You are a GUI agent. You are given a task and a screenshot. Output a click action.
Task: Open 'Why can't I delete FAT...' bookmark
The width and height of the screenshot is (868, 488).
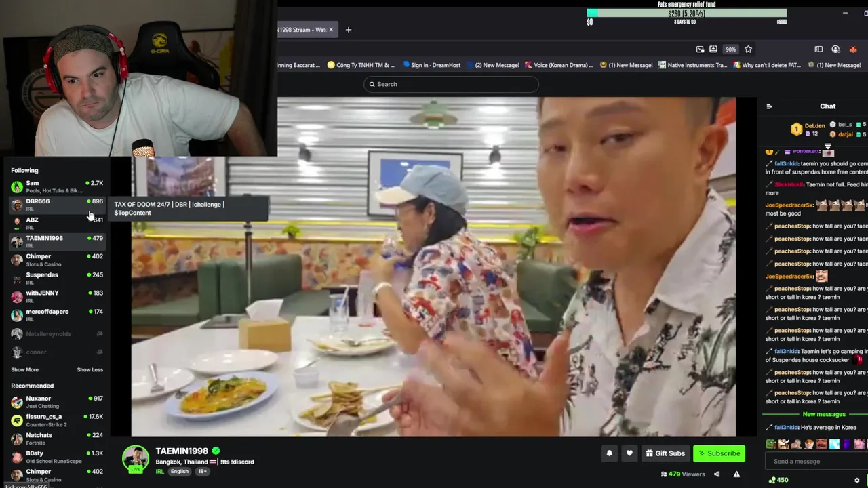click(x=768, y=65)
